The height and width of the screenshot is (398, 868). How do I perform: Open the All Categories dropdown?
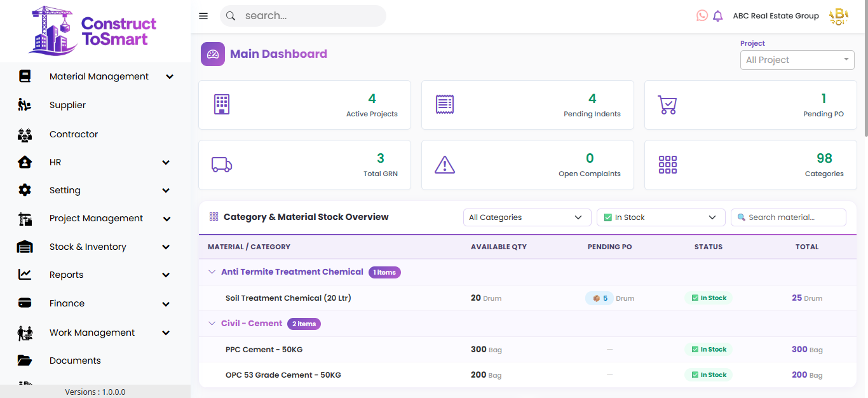point(527,217)
